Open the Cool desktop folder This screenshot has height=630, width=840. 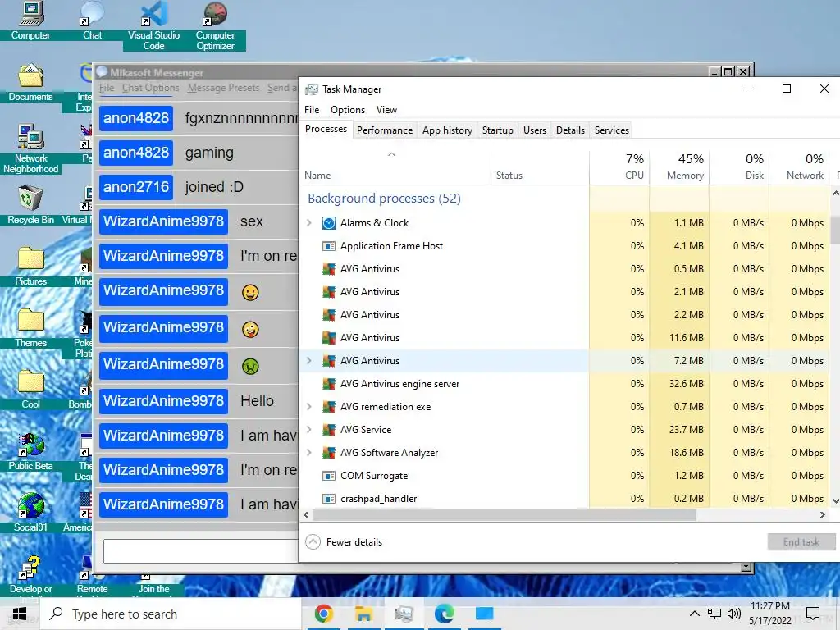pyautogui.click(x=30, y=390)
